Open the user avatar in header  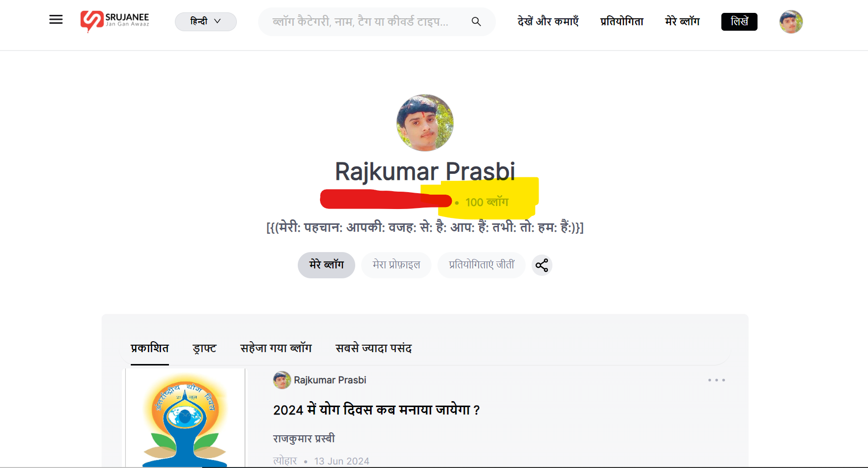click(x=791, y=22)
